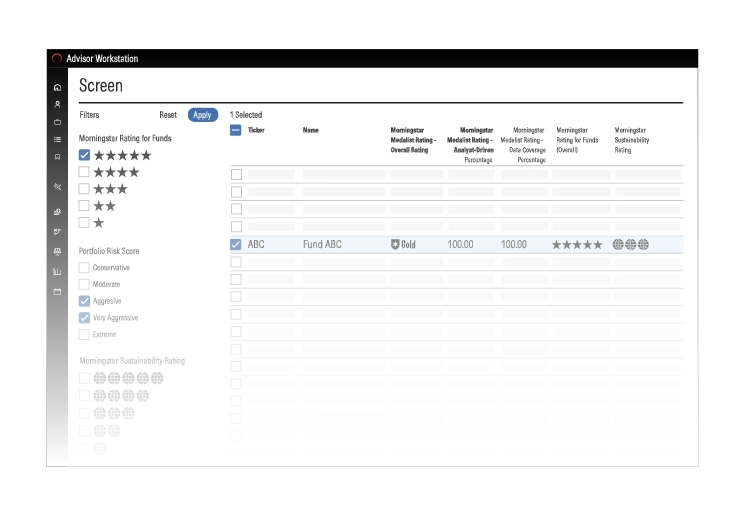Sort by Analyst-Driven Percentage column header

point(470,145)
